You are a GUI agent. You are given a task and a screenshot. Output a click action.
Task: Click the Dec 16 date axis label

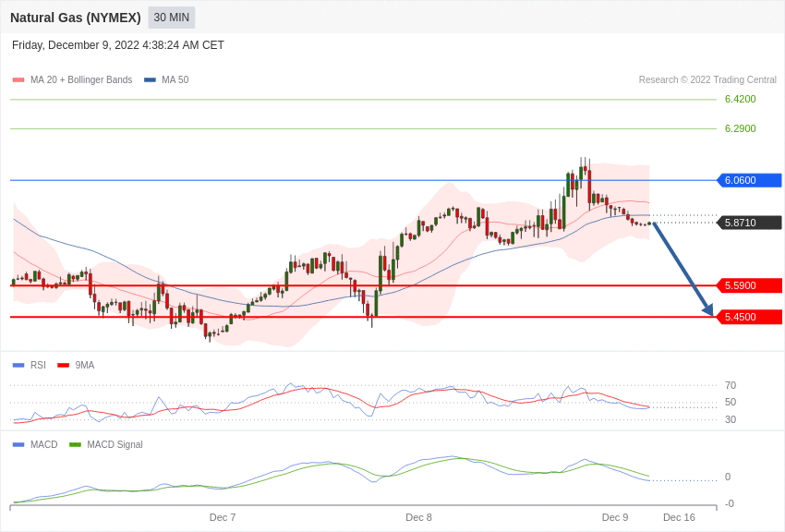coord(679,517)
